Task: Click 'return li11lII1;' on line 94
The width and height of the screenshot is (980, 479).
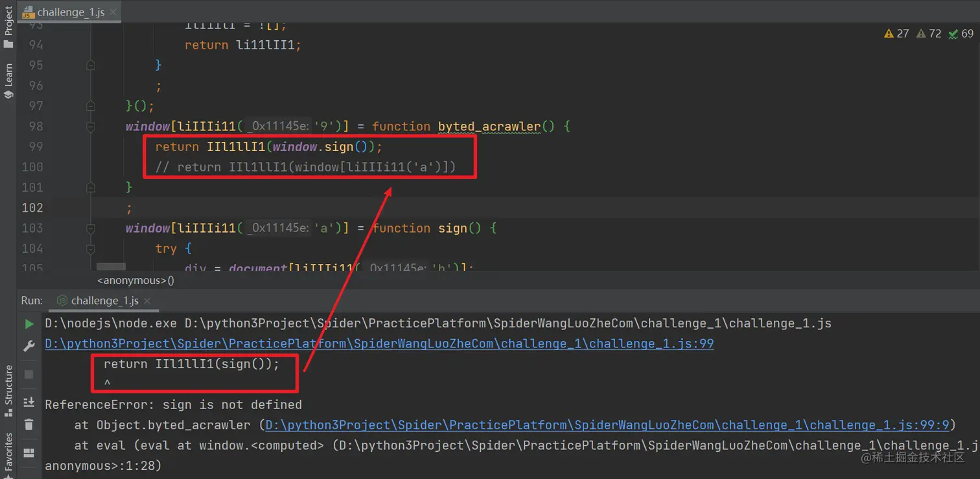Action: 244,45
